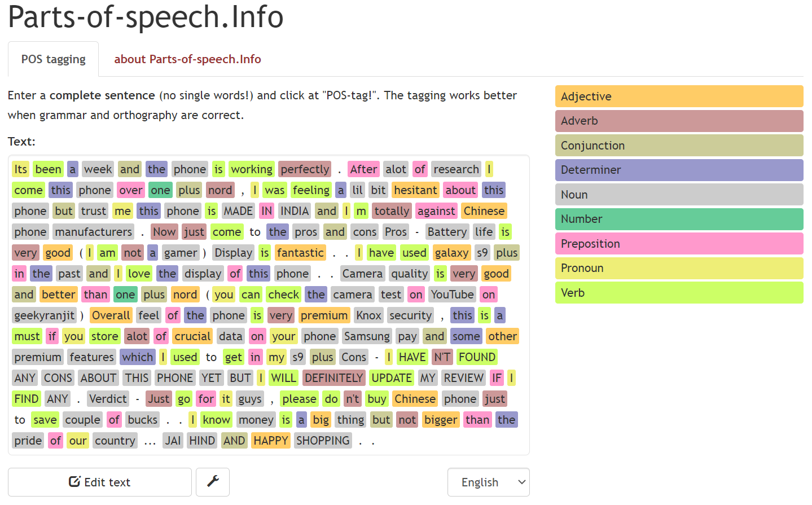Click the wrench settings icon button
Viewport: 812px width, 505px height.
(x=213, y=482)
